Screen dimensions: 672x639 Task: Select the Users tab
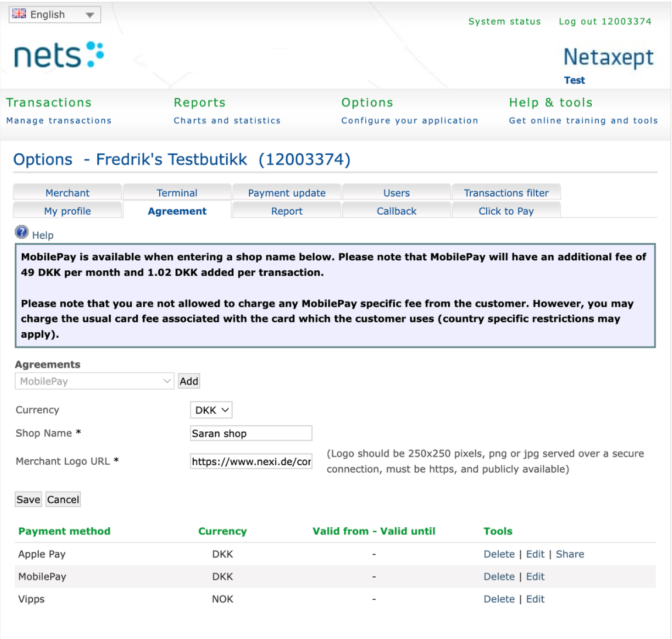coord(396,193)
